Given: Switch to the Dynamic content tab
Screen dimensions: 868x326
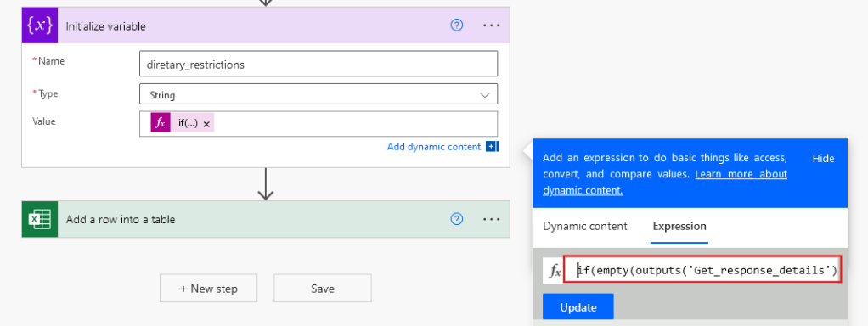Looking at the screenshot, I should point(585,227).
